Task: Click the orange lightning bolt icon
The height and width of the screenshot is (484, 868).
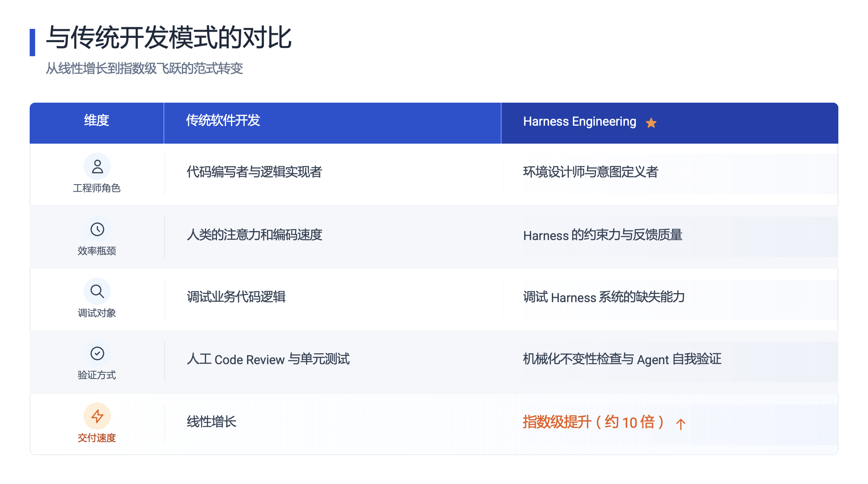Action: tap(97, 416)
